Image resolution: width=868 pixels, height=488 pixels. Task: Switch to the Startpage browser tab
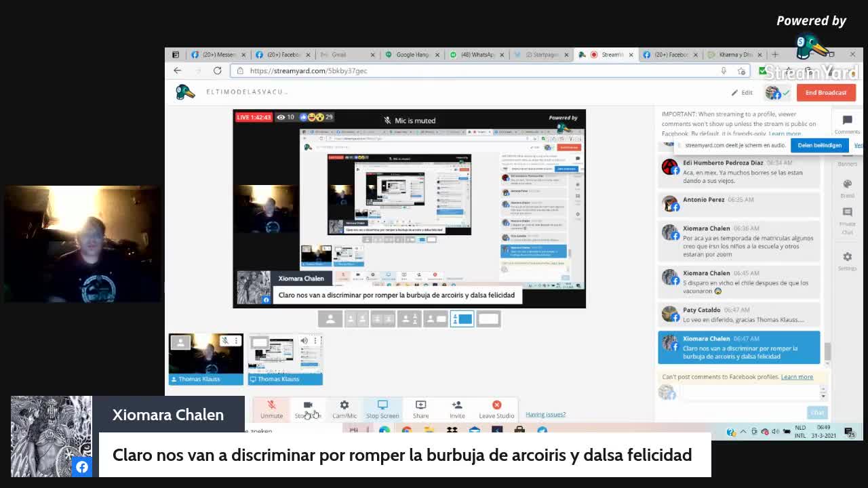coord(540,55)
